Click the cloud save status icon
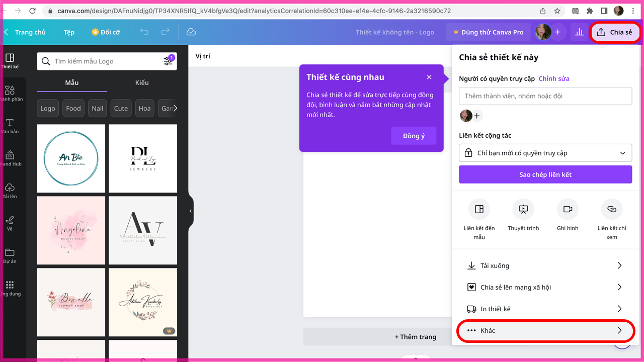 coord(191,32)
